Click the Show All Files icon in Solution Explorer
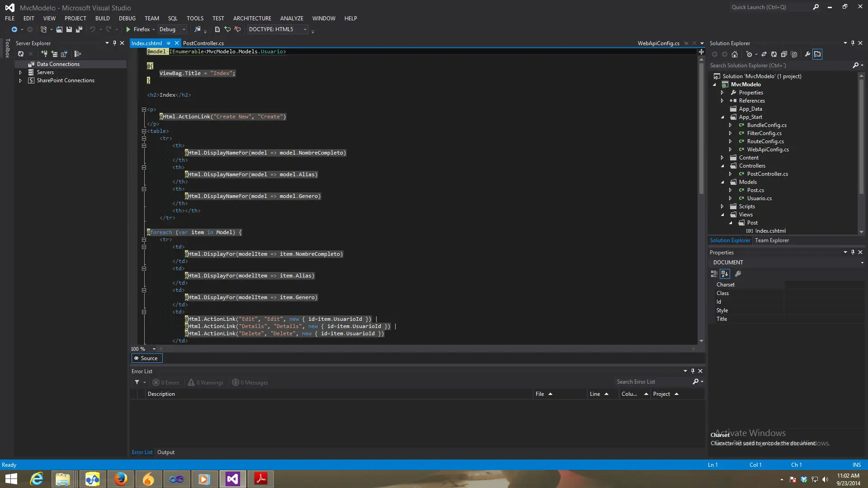The width and height of the screenshot is (868, 488). 794,54
